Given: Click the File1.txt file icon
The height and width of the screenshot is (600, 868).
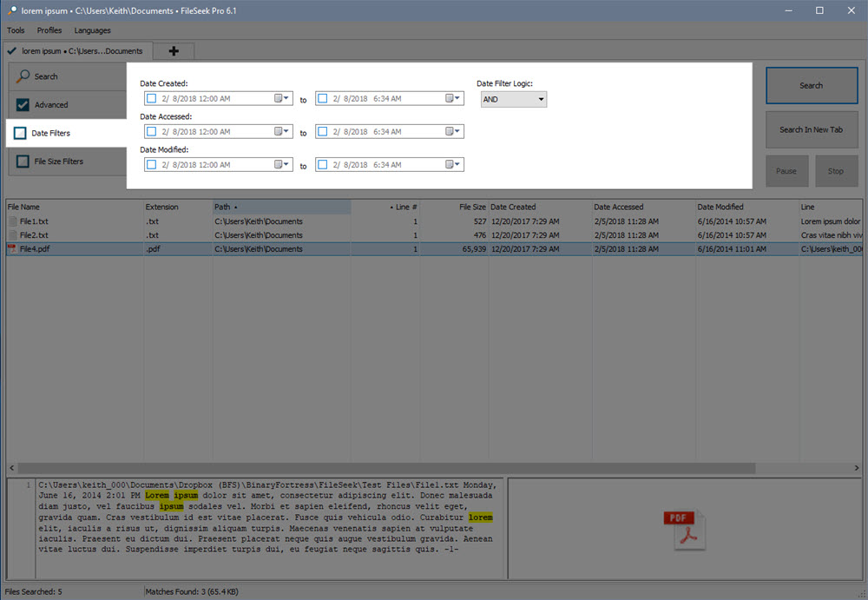Looking at the screenshot, I should [x=13, y=221].
